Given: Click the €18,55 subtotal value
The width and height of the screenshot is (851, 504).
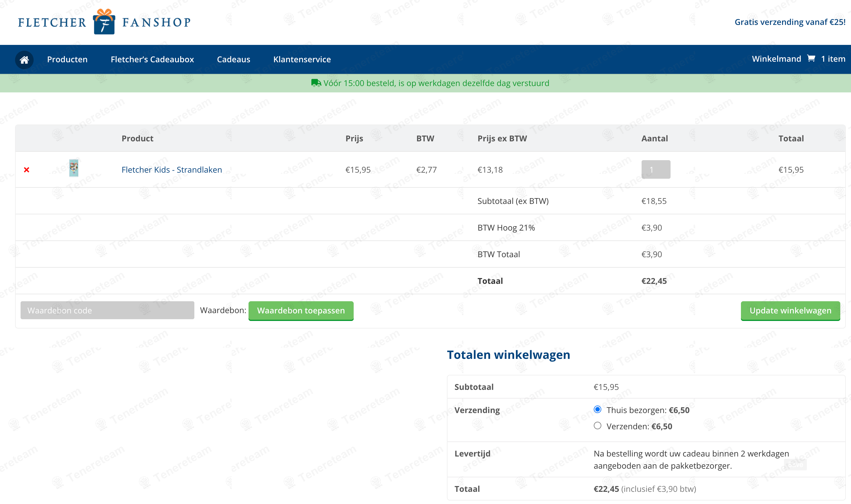Looking at the screenshot, I should click(x=654, y=201).
